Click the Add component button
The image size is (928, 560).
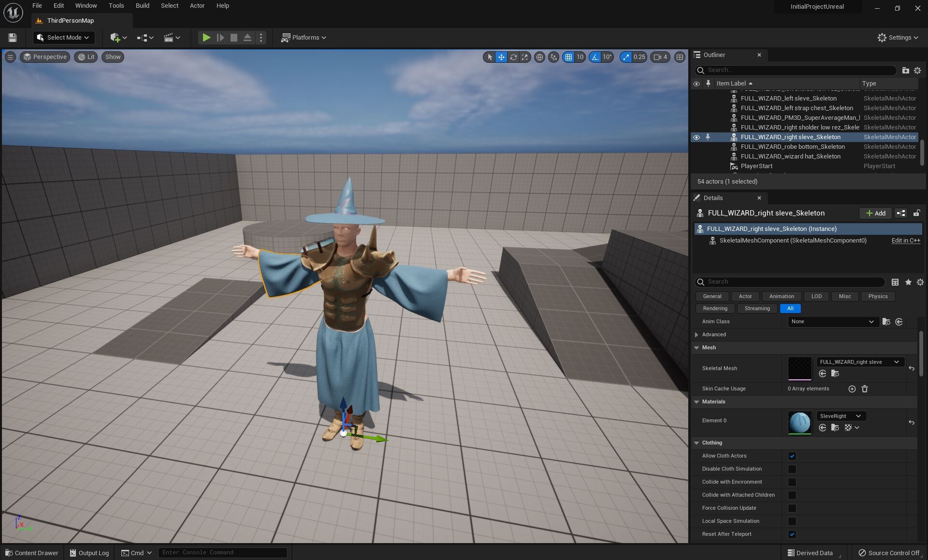click(875, 213)
